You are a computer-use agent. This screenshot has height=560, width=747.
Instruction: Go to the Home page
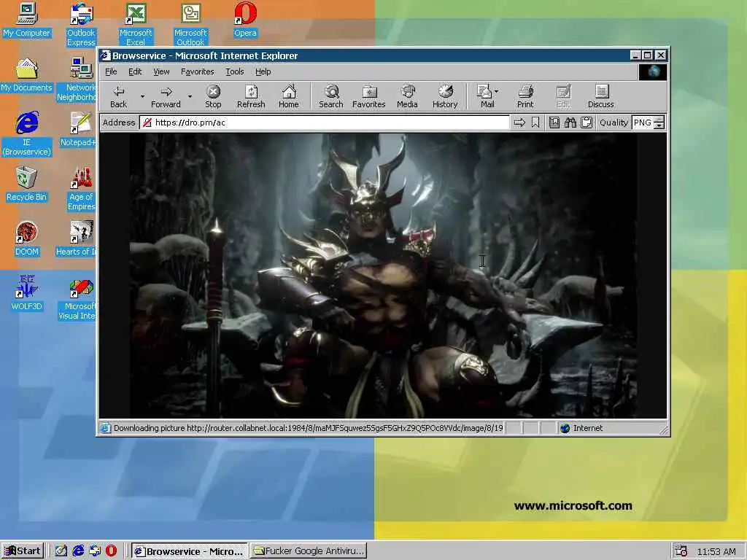point(289,97)
